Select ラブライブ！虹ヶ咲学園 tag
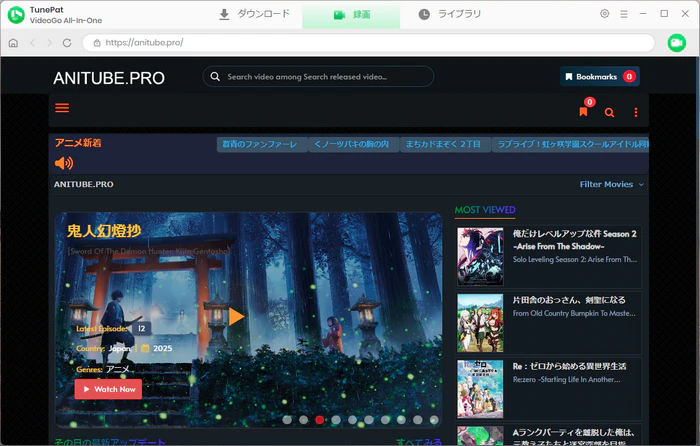 tap(570, 144)
